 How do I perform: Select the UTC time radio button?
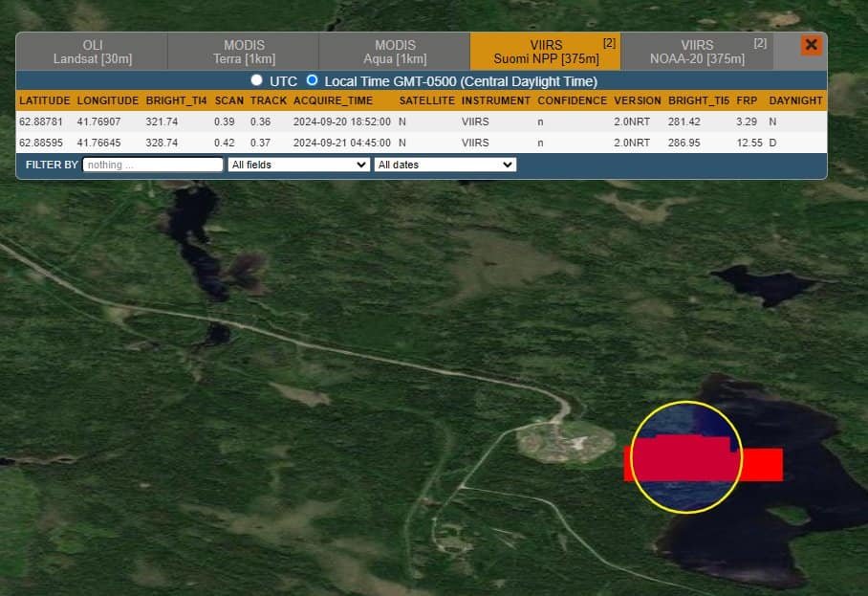256,81
